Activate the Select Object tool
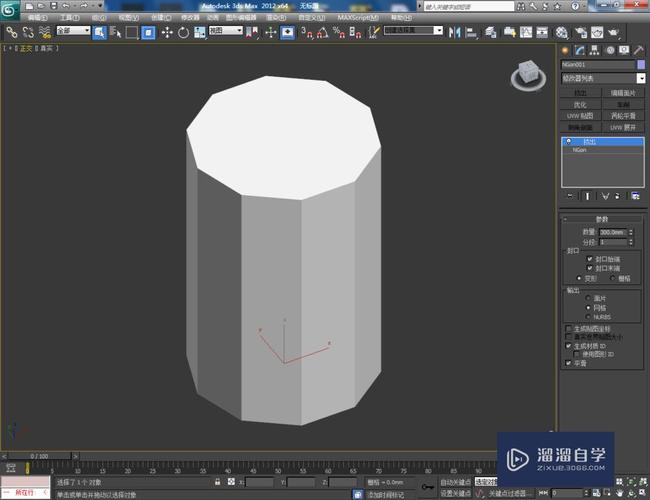650x500 pixels. pyautogui.click(x=99, y=32)
